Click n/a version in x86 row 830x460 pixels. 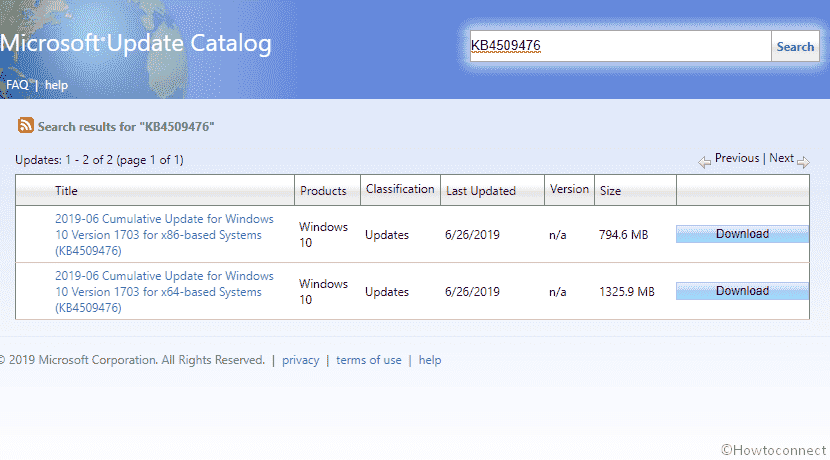tap(557, 234)
